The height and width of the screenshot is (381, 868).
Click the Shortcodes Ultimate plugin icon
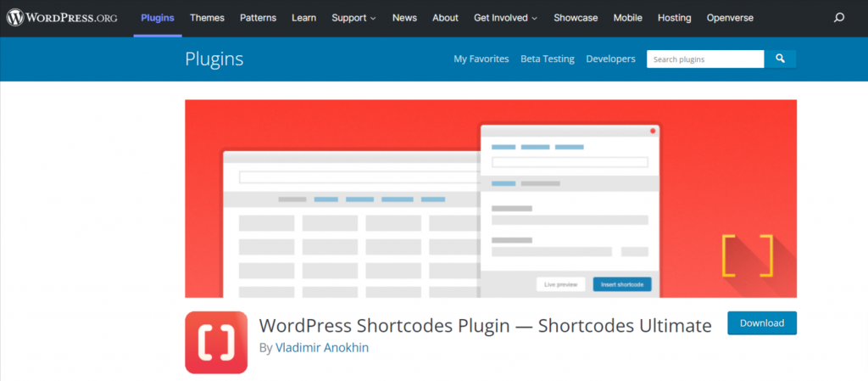click(216, 342)
